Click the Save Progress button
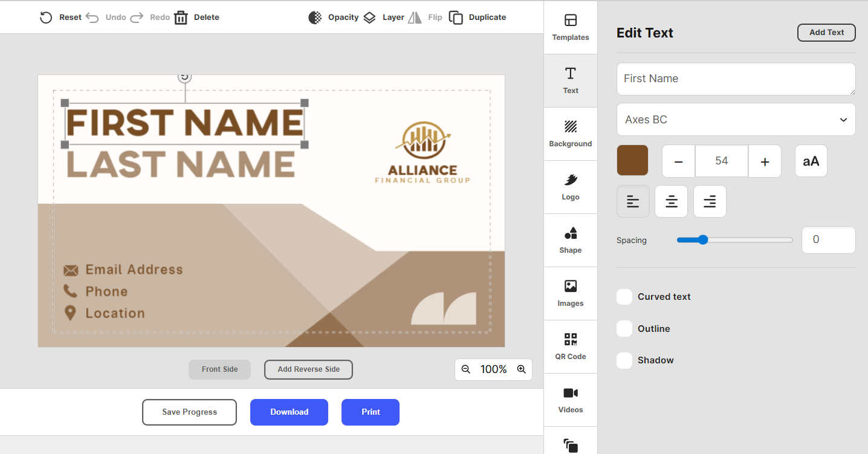The height and width of the screenshot is (454, 868). (189, 412)
